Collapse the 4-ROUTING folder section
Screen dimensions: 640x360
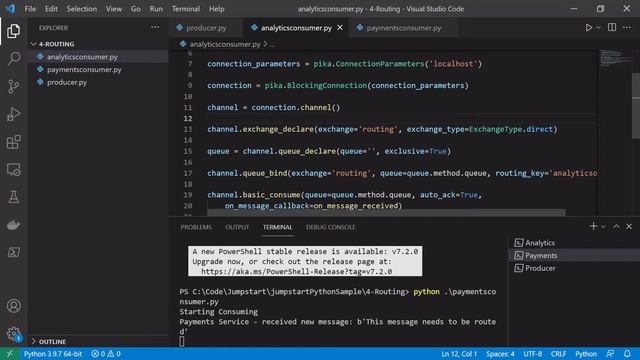click(x=98, y=44)
